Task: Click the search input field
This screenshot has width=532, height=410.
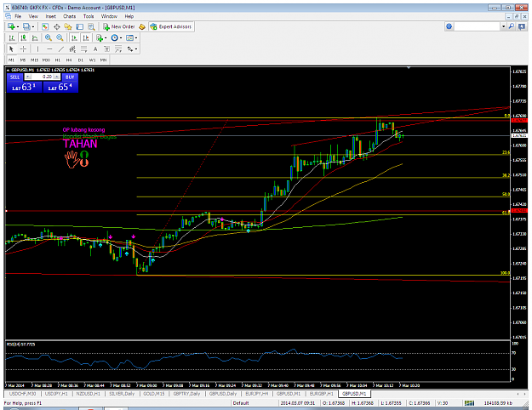Action: point(478,26)
